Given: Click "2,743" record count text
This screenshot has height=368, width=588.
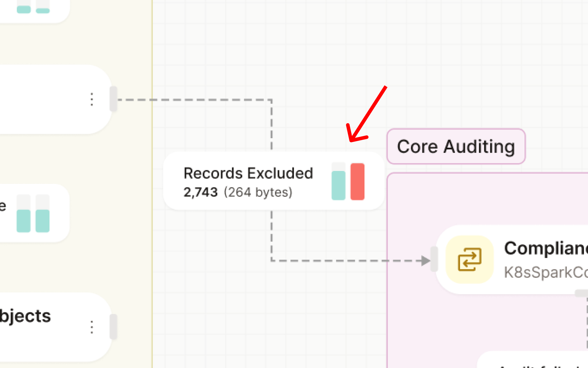Looking at the screenshot, I should pos(201,192).
